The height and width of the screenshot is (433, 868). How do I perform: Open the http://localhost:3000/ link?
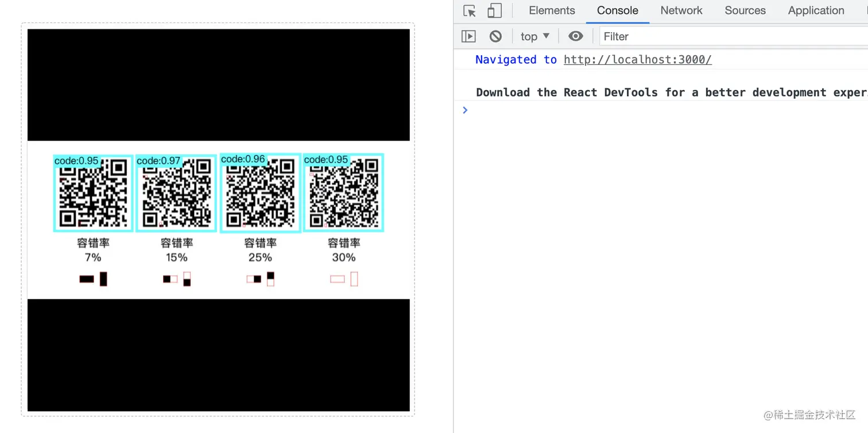tap(638, 60)
